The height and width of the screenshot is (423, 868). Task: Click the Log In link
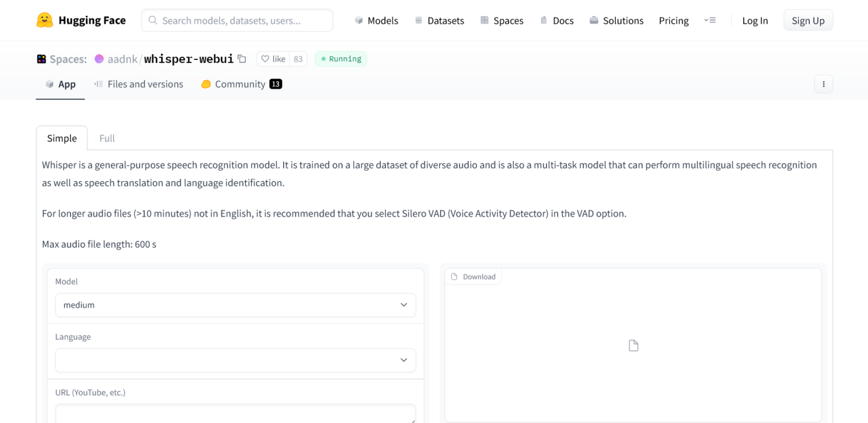(x=755, y=20)
